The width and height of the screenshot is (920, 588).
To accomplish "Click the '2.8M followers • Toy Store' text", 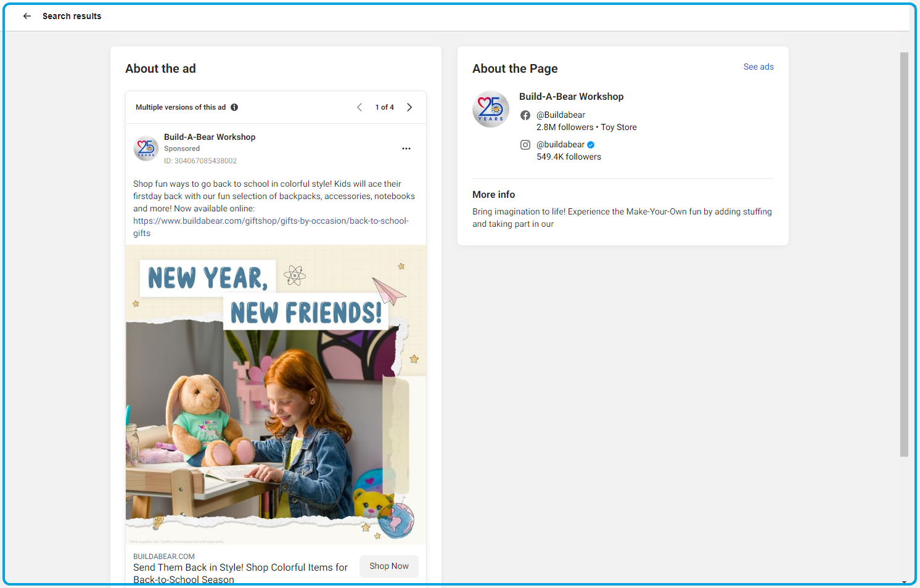I will coord(586,128).
